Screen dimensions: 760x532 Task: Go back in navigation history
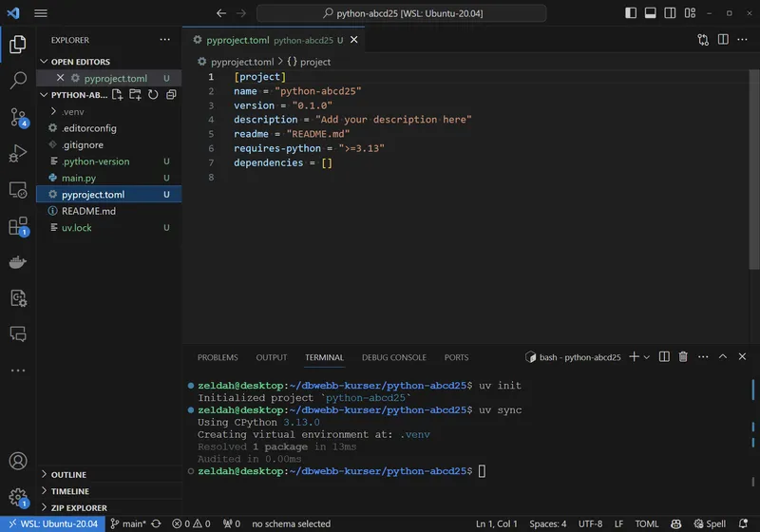pyautogui.click(x=221, y=13)
